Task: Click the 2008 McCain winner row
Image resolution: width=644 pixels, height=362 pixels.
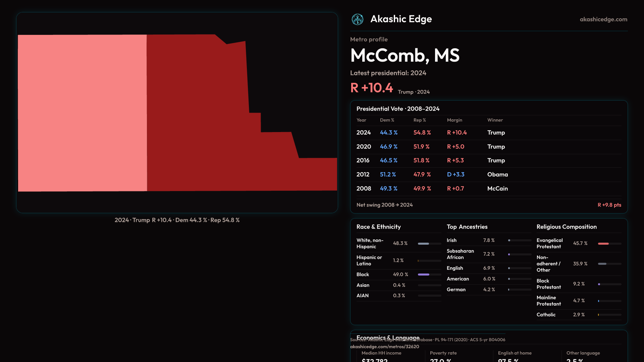Action: 488,189
